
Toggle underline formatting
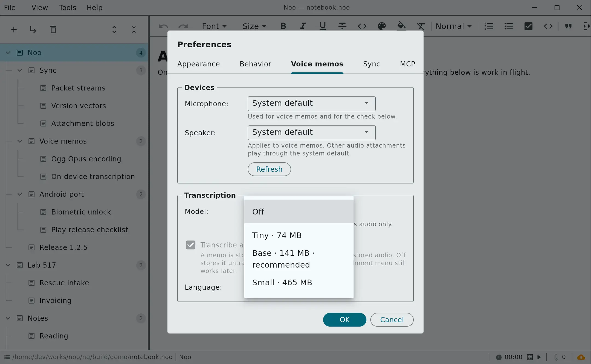[323, 26]
